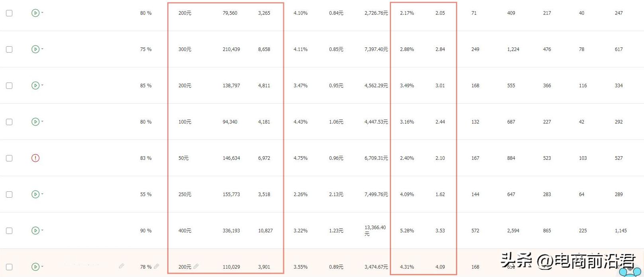Select the checkbox in the 90 % row
Screen dimensions: 644x277
(9, 231)
